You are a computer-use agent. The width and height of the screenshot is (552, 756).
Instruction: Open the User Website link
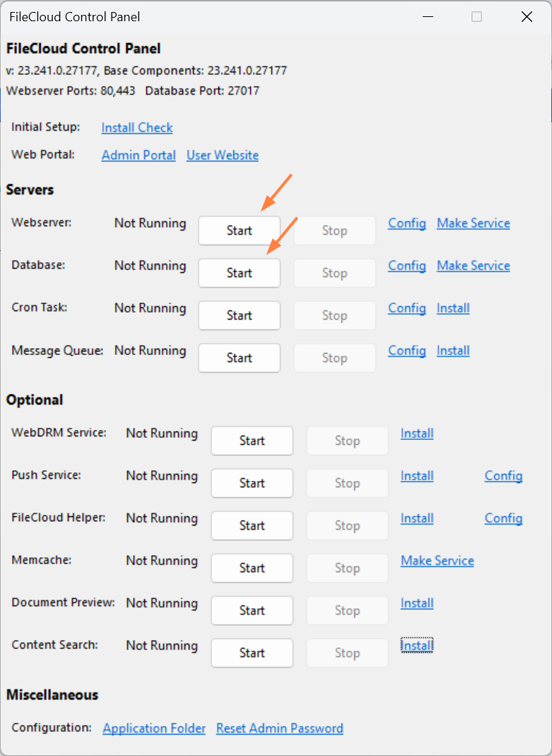click(x=223, y=155)
